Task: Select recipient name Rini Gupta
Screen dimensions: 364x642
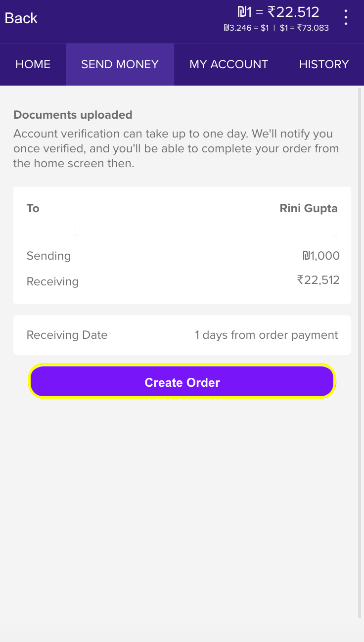Action: click(x=309, y=208)
